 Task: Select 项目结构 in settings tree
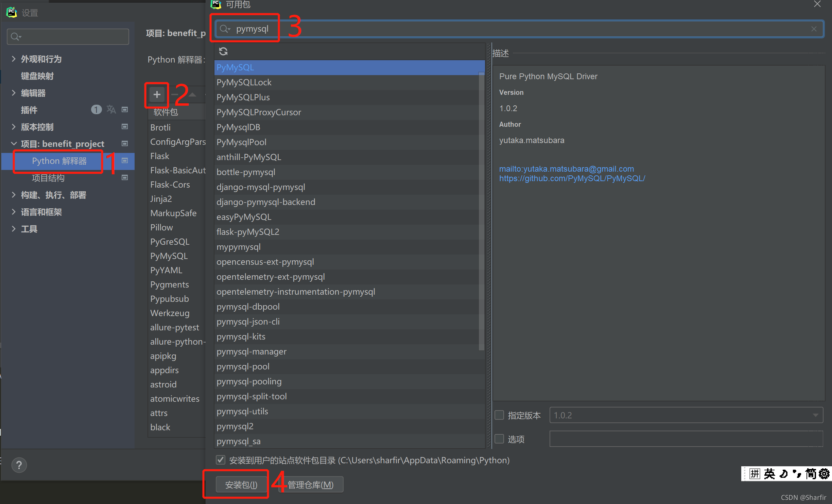tap(48, 178)
